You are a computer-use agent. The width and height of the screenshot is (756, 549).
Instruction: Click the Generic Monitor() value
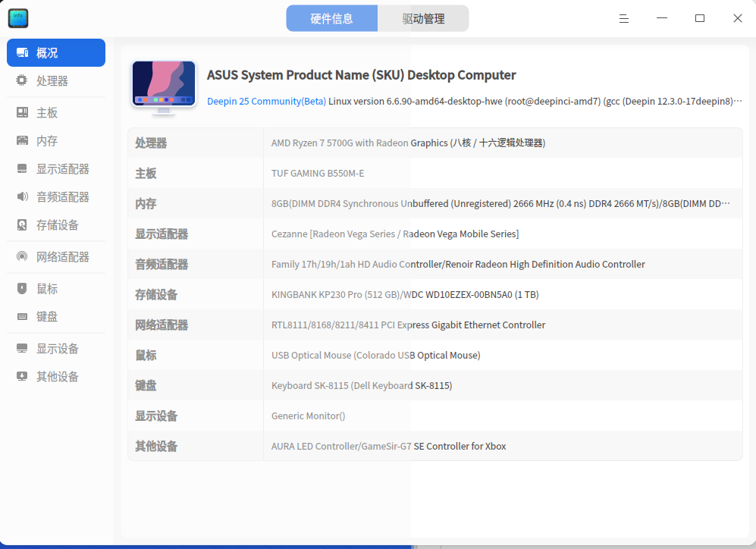308,416
